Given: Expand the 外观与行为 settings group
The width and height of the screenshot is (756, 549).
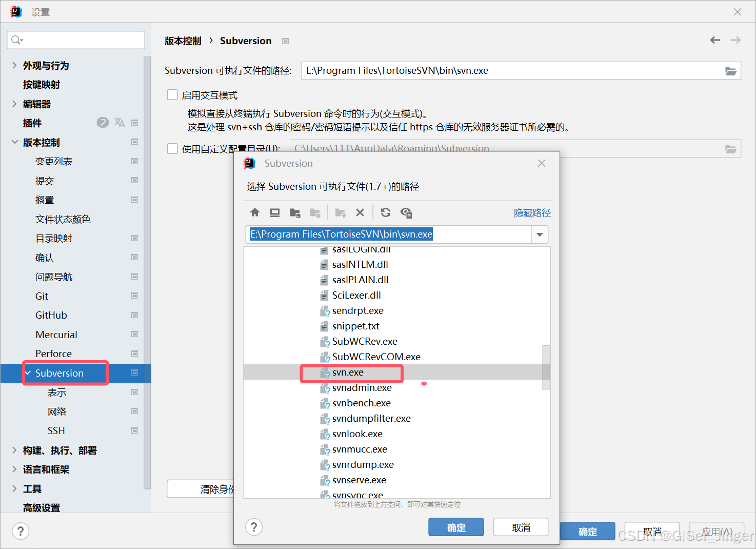Looking at the screenshot, I should [x=14, y=65].
